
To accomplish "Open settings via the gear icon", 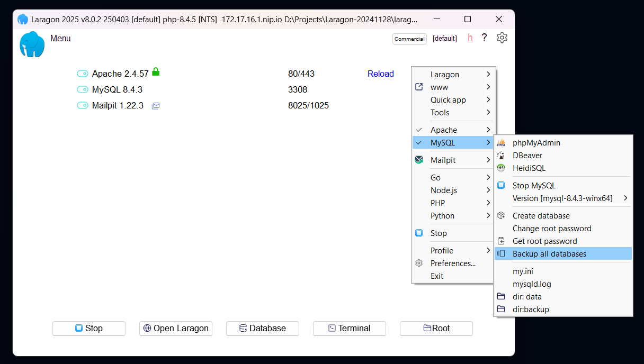I will (x=502, y=38).
